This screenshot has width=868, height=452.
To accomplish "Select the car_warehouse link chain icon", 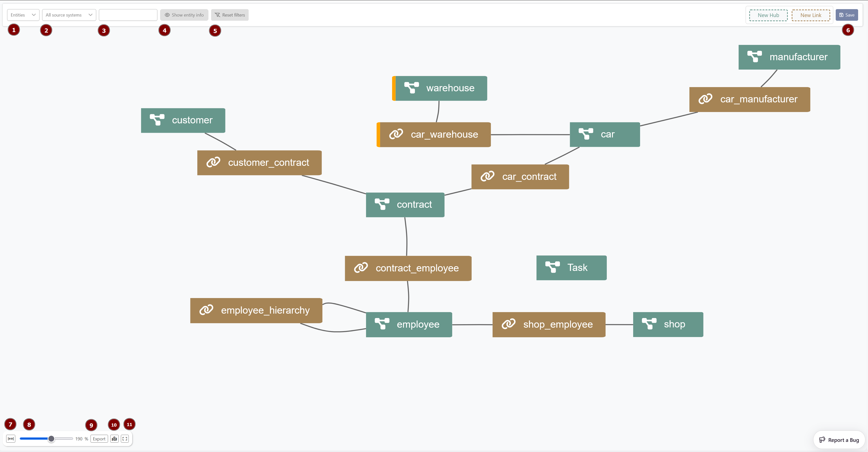I will pos(396,134).
